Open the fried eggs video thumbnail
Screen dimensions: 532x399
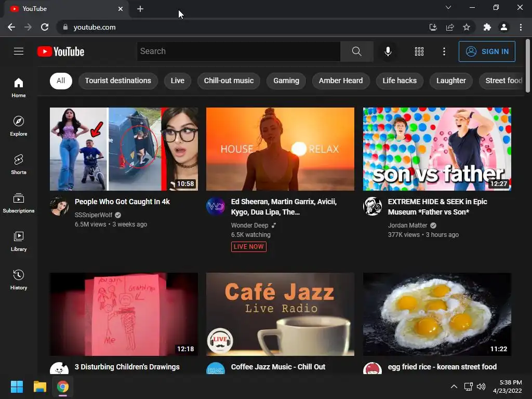coord(437,314)
